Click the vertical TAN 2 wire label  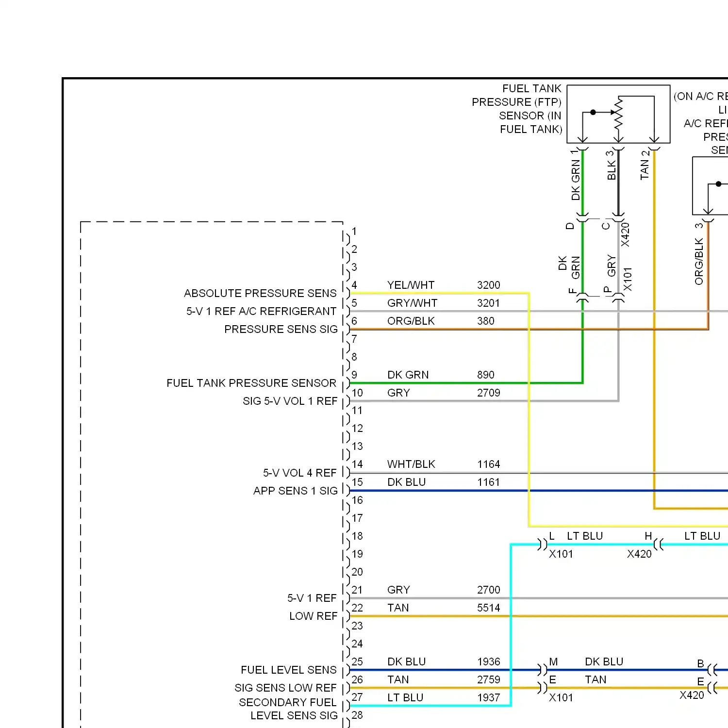[645, 165]
